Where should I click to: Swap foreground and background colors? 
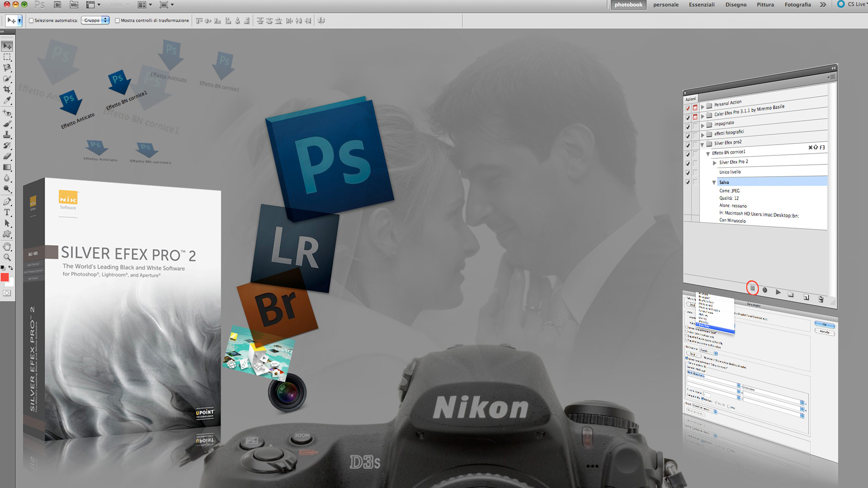[11, 268]
